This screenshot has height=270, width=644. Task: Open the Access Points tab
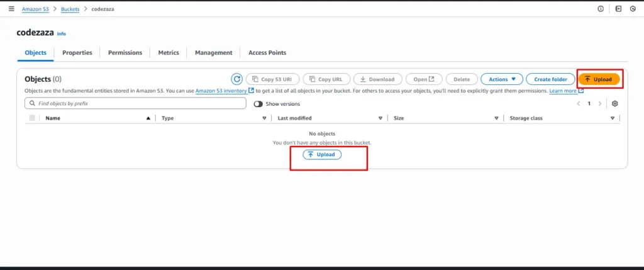point(267,53)
